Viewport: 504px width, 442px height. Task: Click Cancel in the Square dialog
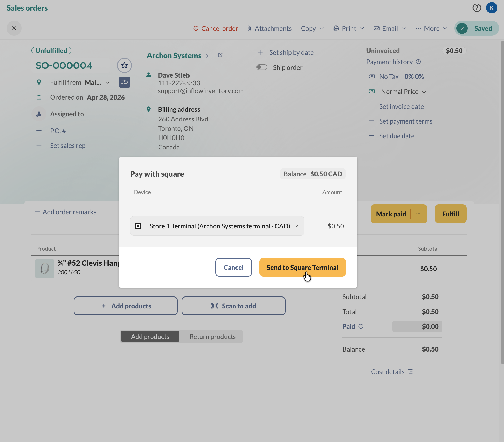pos(233,268)
